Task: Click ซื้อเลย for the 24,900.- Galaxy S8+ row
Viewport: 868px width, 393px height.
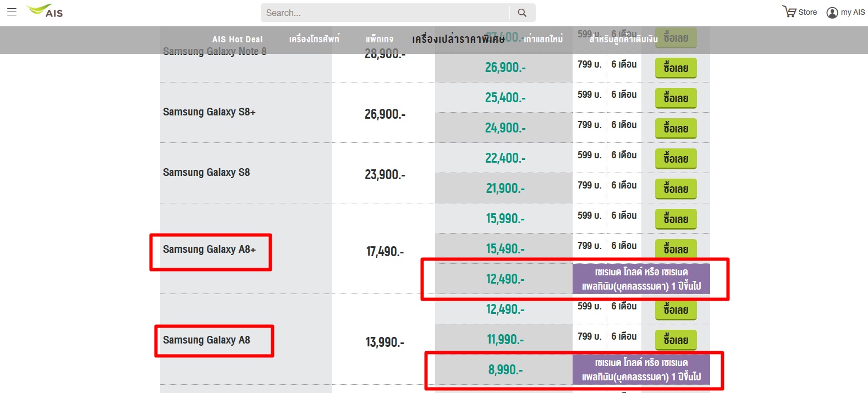Action: (x=675, y=129)
